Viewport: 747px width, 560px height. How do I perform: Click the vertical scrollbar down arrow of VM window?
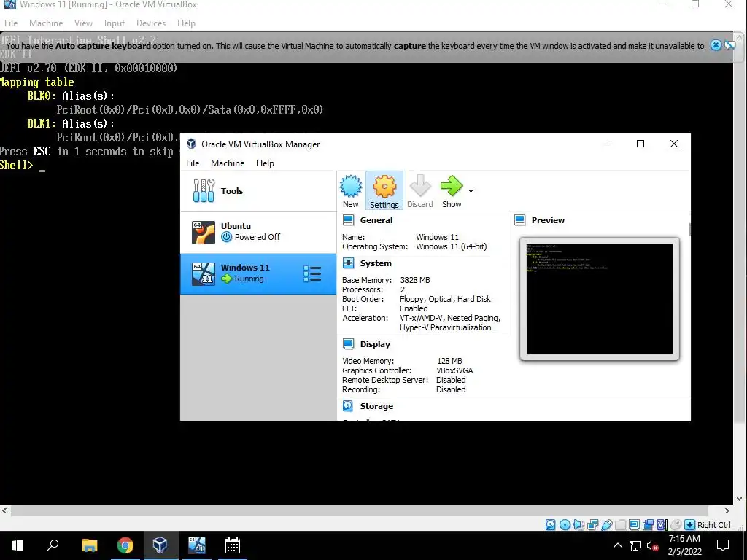(740, 499)
